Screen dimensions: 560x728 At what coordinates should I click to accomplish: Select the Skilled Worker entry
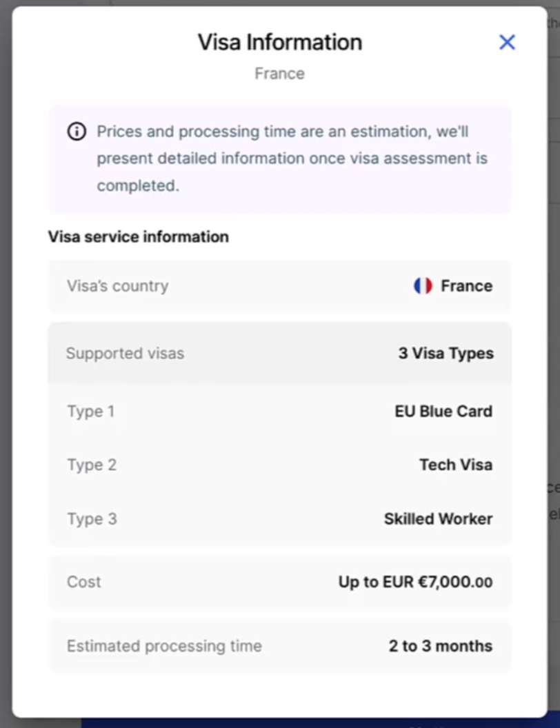(438, 518)
